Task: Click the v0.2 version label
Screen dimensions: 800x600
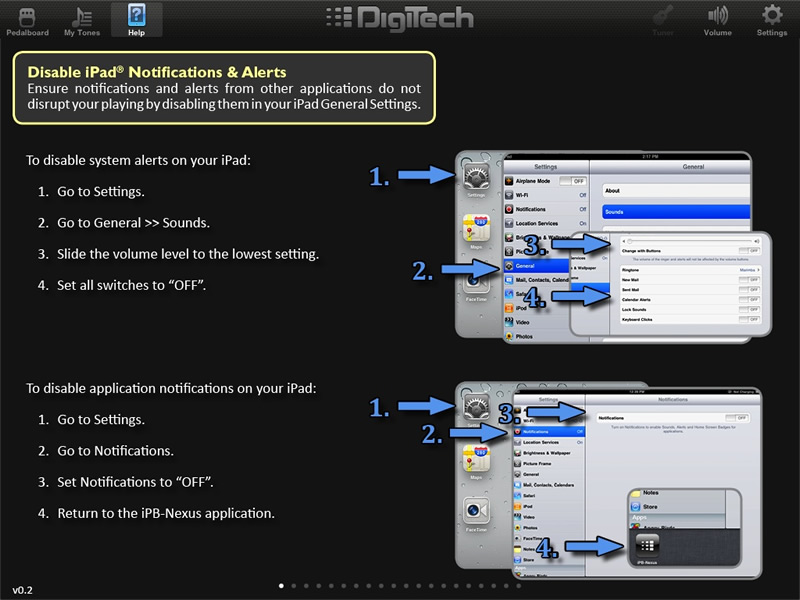Action: coord(22,590)
